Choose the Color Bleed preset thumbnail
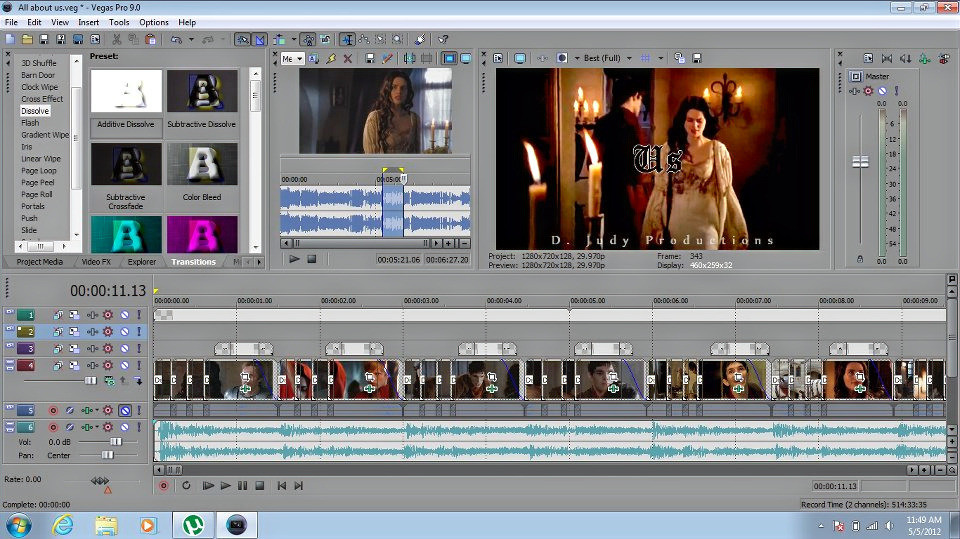This screenshot has width=960, height=539. 202,164
